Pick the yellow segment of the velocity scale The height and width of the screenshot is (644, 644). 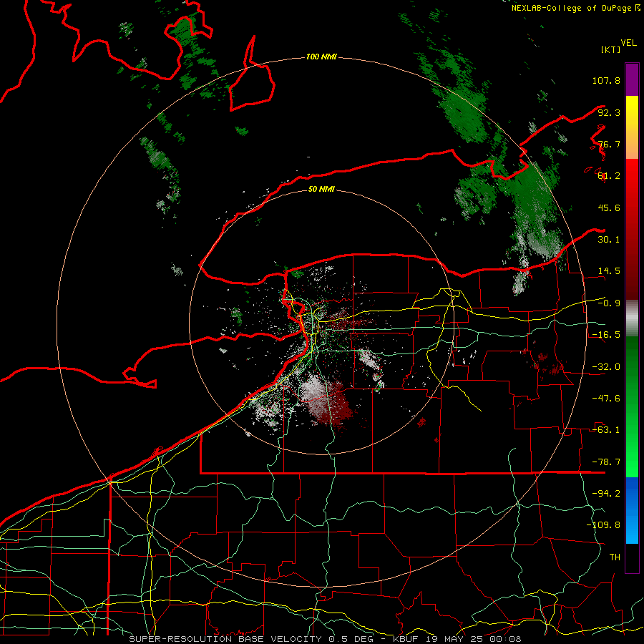pos(632,112)
